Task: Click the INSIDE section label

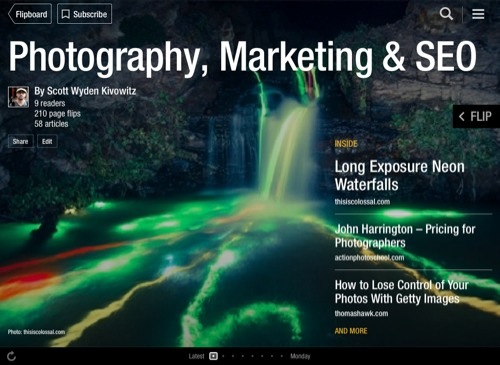Action: 346,144
